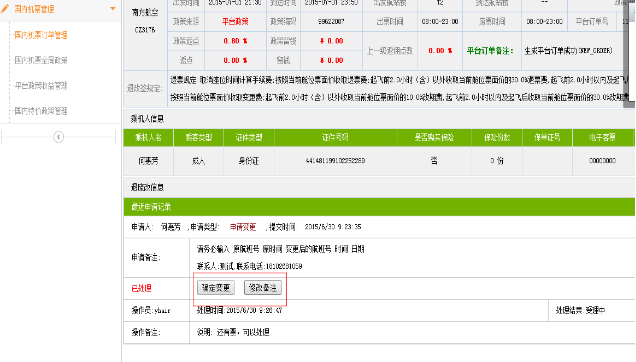The height and width of the screenshot is (362, 636).
Task: Click the 确定变更 button
Action: click(x=216, y=288)
